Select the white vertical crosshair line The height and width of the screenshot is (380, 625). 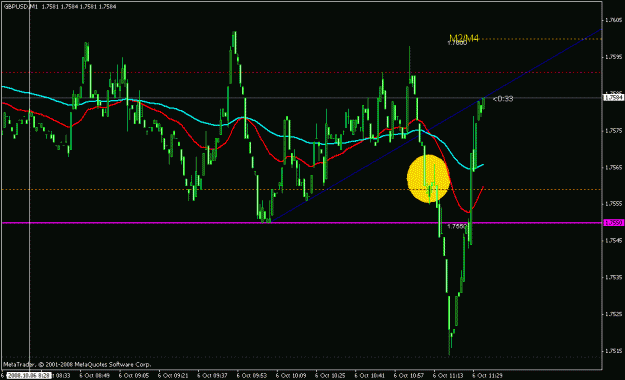29,185
